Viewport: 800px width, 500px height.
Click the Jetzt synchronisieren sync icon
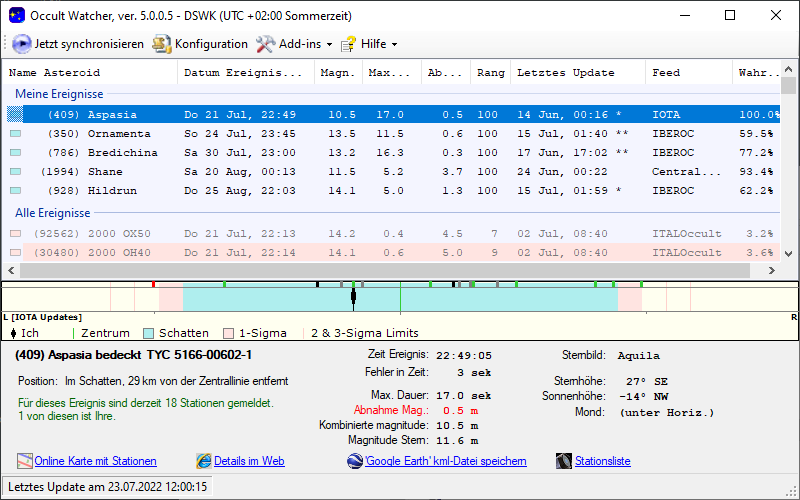pyautogui.click(x=22, y=44)
